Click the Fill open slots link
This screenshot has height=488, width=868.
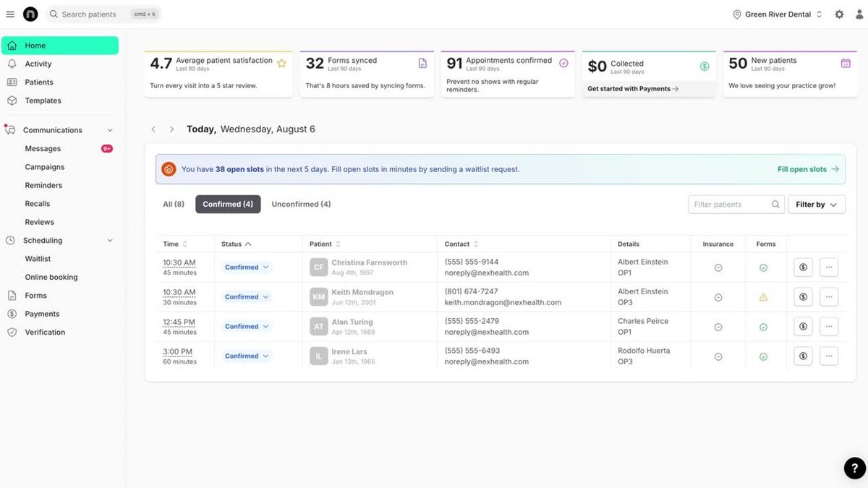click(808, 169)
